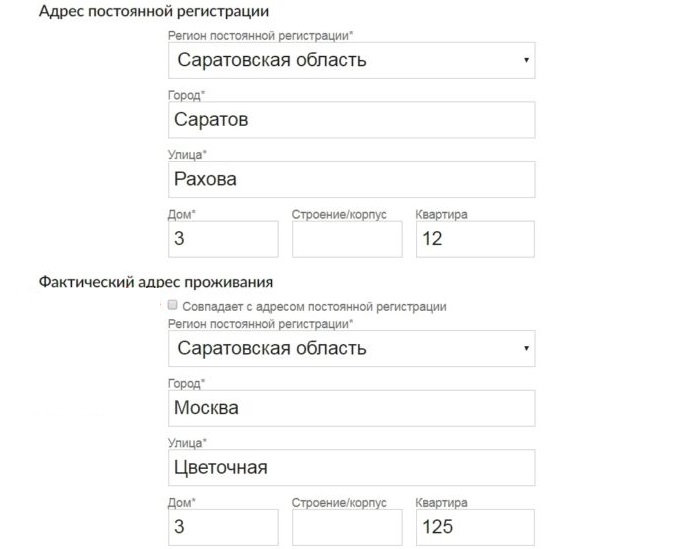Open the permanent registration region dropdown

point(352,61)
